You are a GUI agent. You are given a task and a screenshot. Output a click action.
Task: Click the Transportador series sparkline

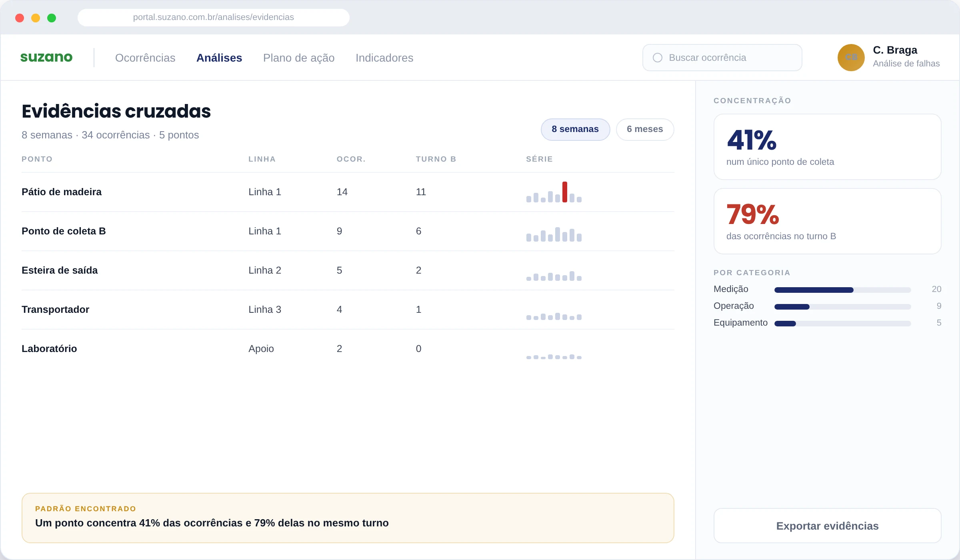tap(554, 316)
